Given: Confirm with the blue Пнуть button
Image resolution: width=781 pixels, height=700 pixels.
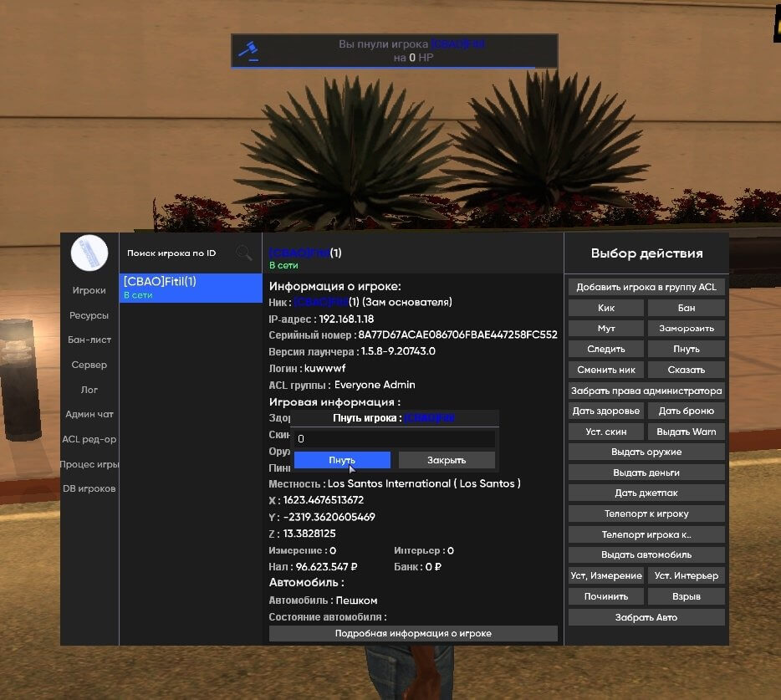Looking at the screenshot, I should pos(342,460).
